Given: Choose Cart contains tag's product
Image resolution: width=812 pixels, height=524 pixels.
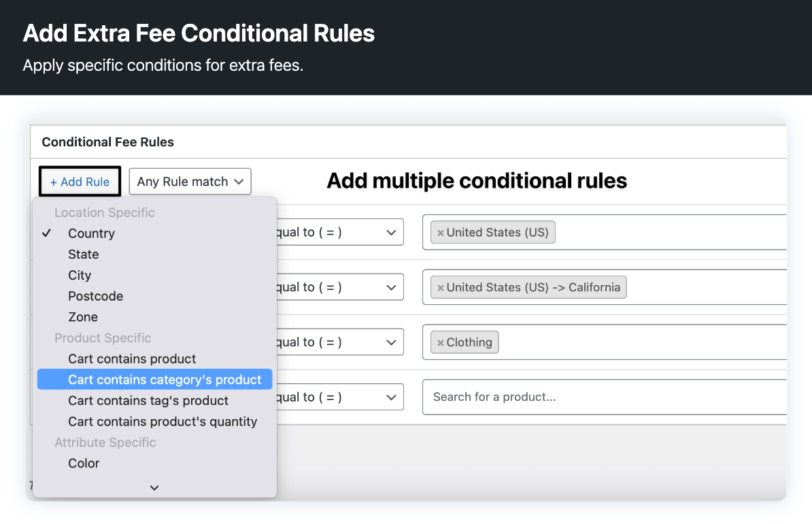Looking at the screenshot, I should (148, 400).
